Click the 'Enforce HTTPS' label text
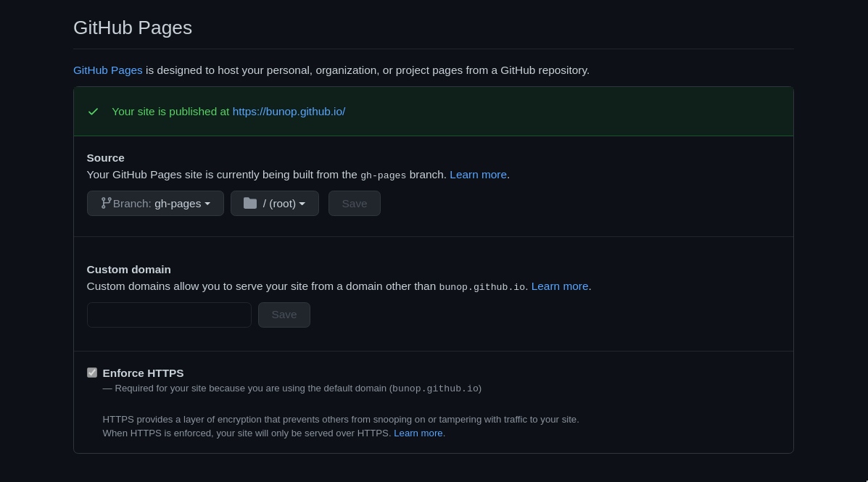 click(144, 373)
